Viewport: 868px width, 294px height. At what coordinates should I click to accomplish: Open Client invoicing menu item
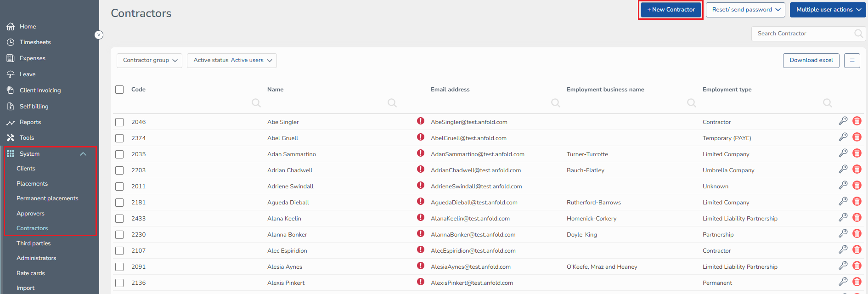point(40,90)
